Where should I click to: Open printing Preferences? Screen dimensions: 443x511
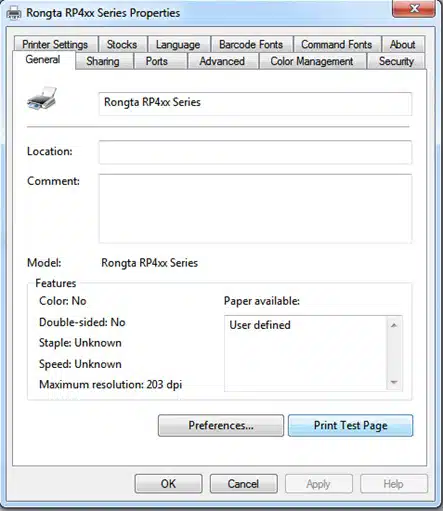(221, 426)
